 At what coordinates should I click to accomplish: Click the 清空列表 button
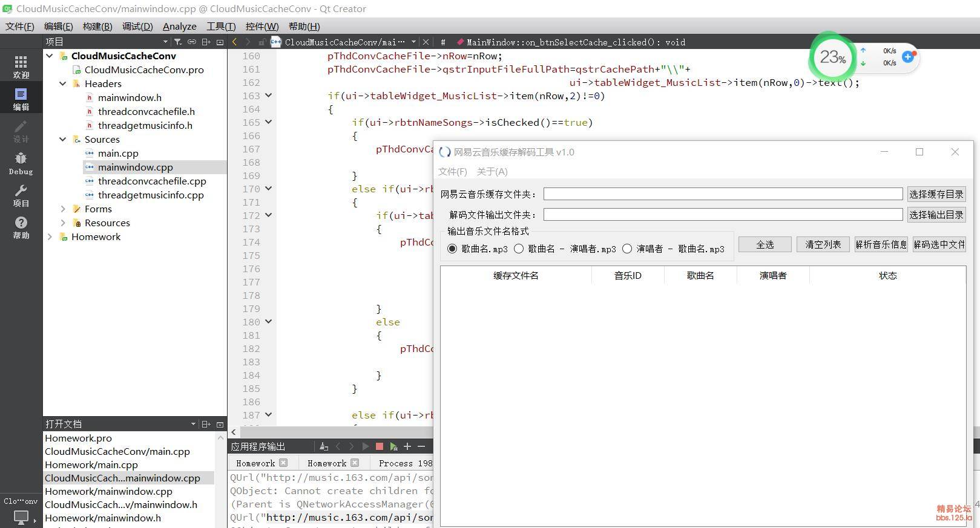823,244
